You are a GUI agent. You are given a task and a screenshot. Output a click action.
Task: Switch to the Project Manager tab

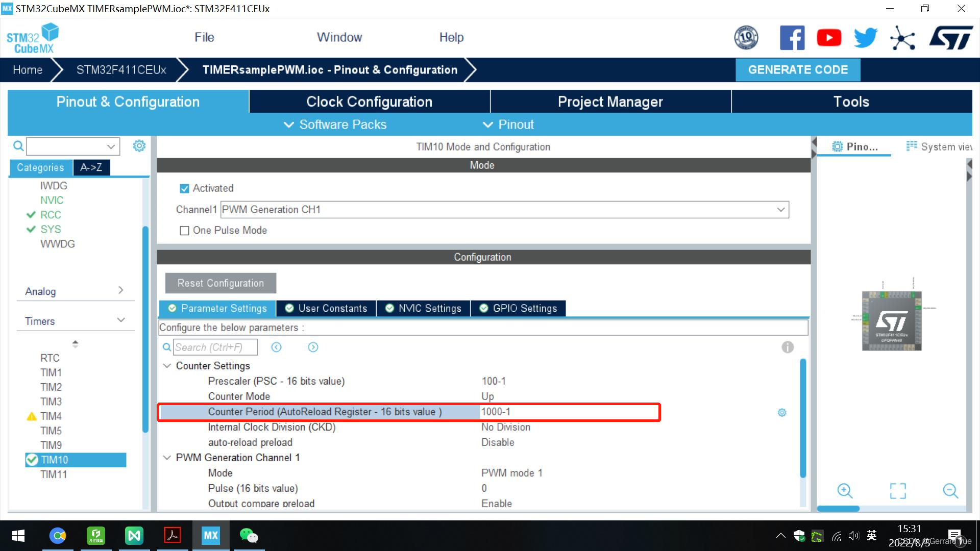610,102
